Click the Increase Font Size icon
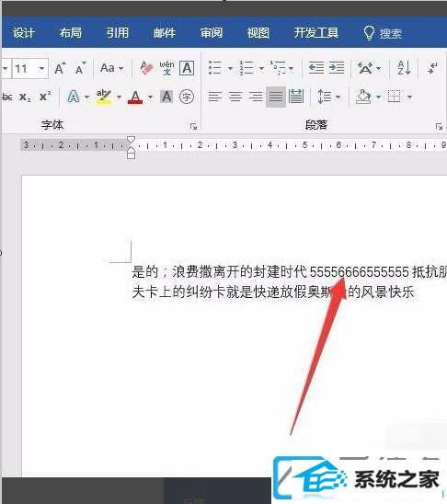 click(x=60, y=68)
